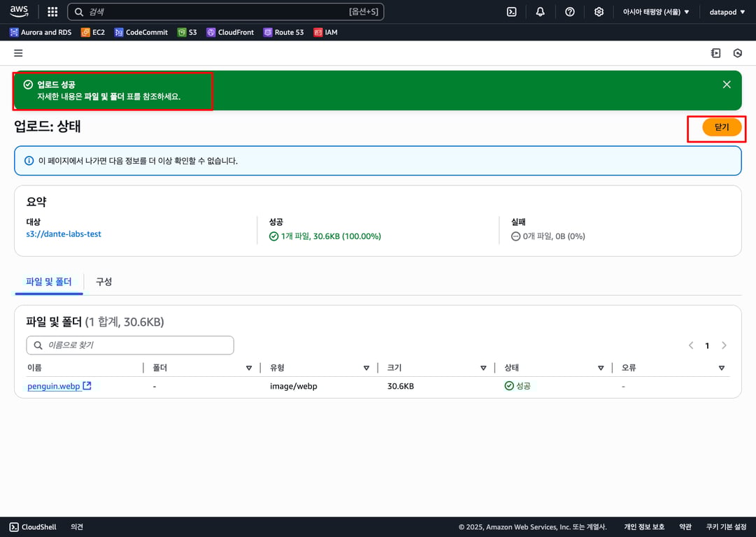Focus the top AWS 검색 search field
This screenshot has height=537, width=756.
[226, 12]
